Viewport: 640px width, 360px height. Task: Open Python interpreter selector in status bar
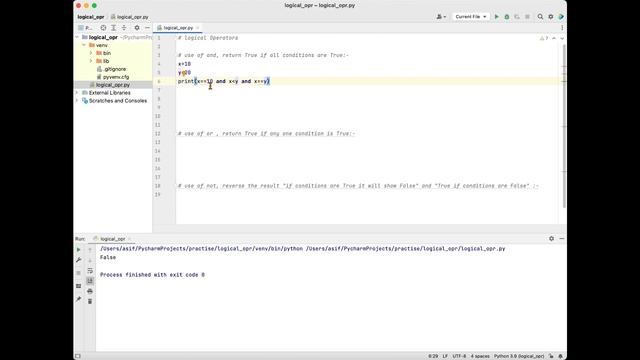pyautogui.click(x=519, y=356)
